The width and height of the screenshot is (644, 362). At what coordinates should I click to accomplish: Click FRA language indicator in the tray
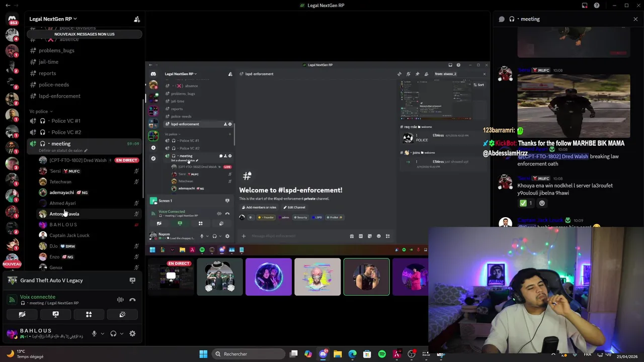[x=588, y=354]
